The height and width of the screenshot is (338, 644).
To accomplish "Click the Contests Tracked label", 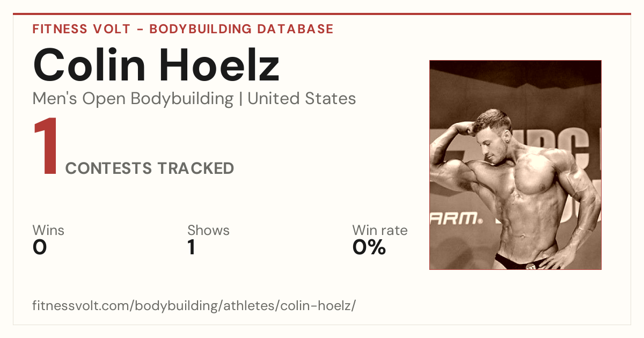I will click(150, 168).
